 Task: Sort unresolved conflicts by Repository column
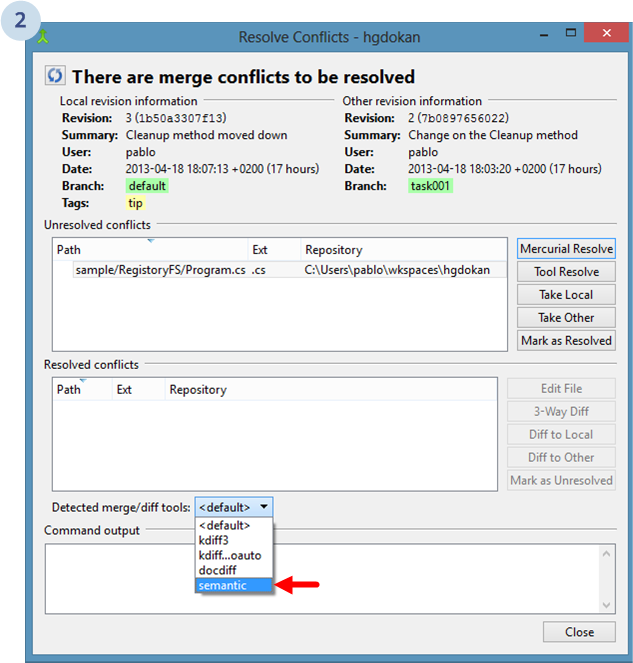[404, 249]
